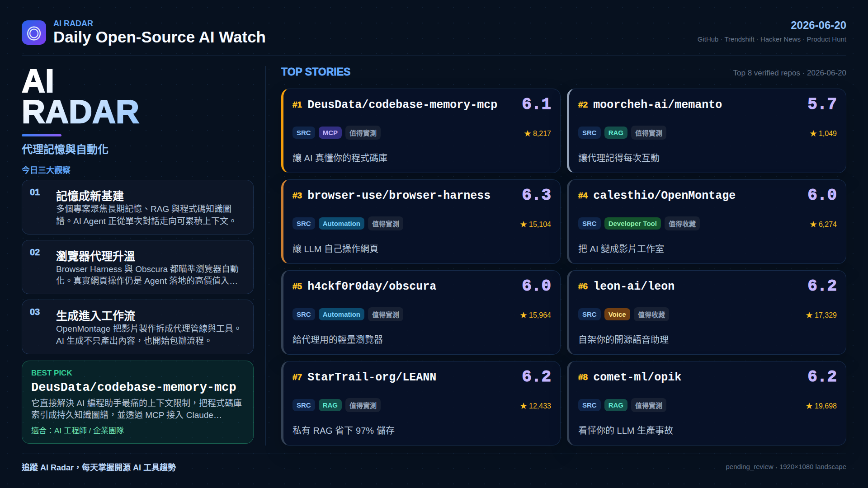Click the star icon beside 17,329
Screen dimensions: 868x488
809,315
